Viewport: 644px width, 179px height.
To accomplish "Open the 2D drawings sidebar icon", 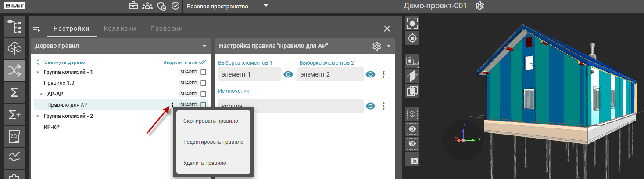I will (x=14, y=137).
